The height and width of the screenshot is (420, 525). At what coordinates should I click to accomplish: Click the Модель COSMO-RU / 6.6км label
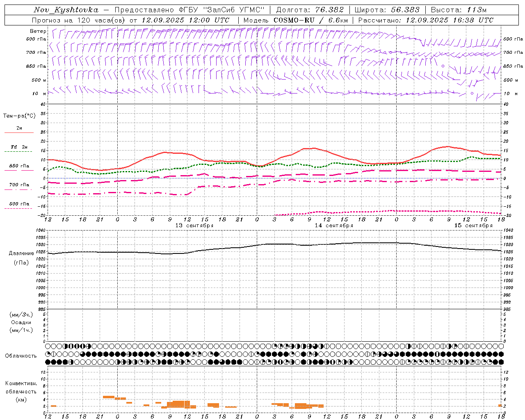[296, 20]
